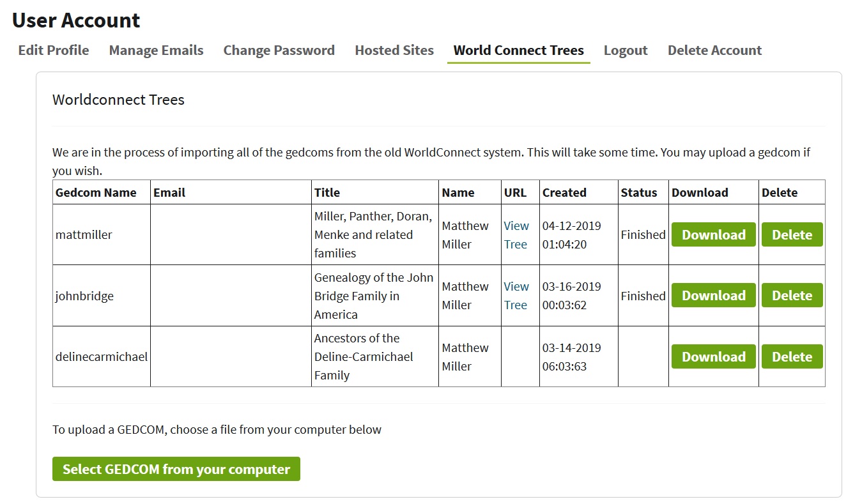Delete the delinecarmichael gedcom
The image size is (862, 504).
[x=792, y=356]
